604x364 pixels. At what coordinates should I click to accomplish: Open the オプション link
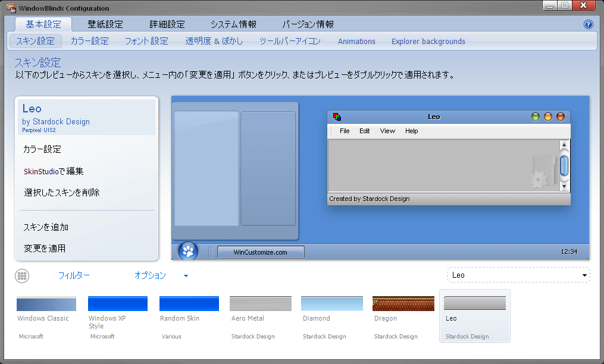pyautogui.click(x=150, y=275)
